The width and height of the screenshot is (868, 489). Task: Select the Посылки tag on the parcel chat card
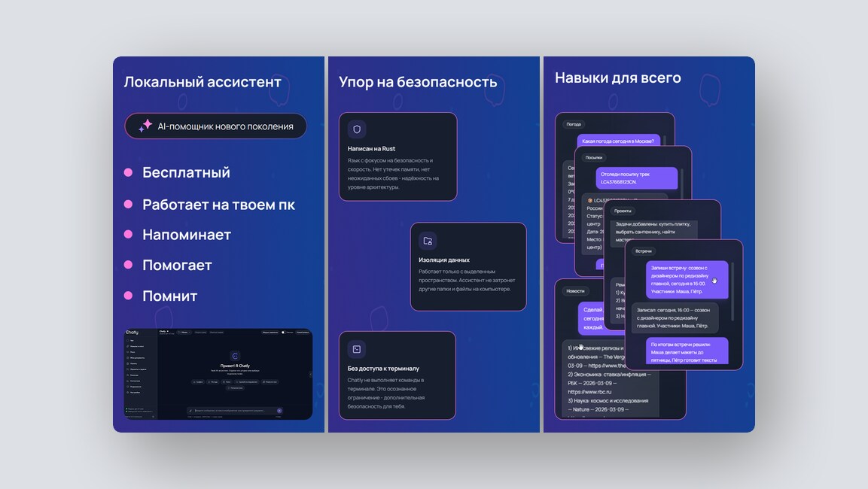click(x=594, y=158)
